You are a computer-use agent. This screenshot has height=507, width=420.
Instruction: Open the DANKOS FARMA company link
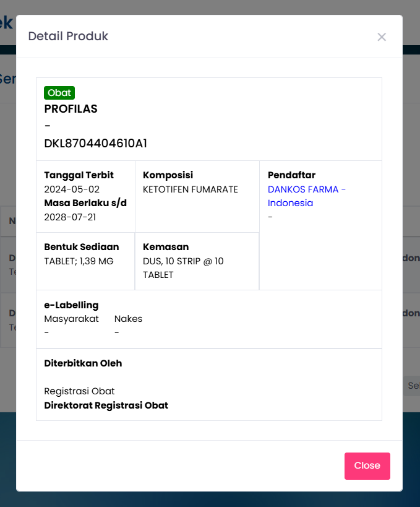click(302, 189)
